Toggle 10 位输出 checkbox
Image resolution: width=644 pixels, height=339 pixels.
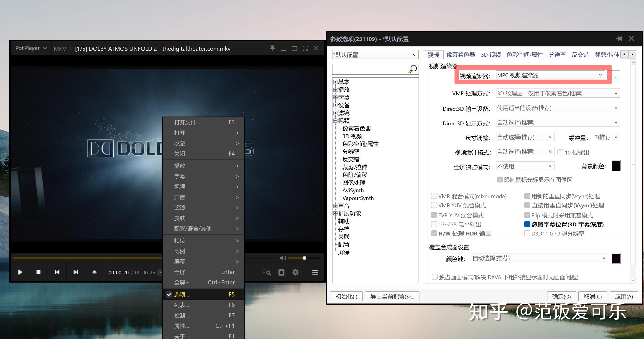[x=560, y=152]
